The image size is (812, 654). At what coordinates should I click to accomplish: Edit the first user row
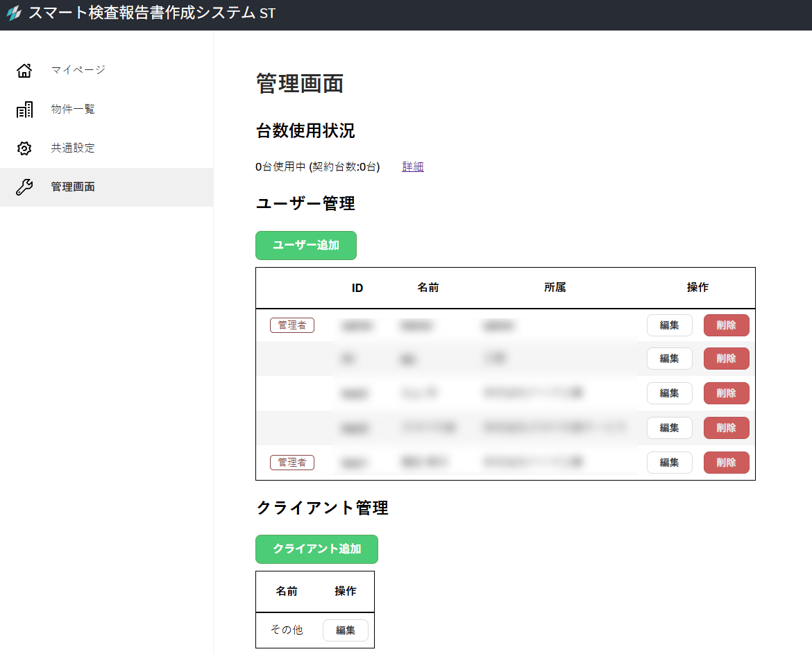click(669, 325)
